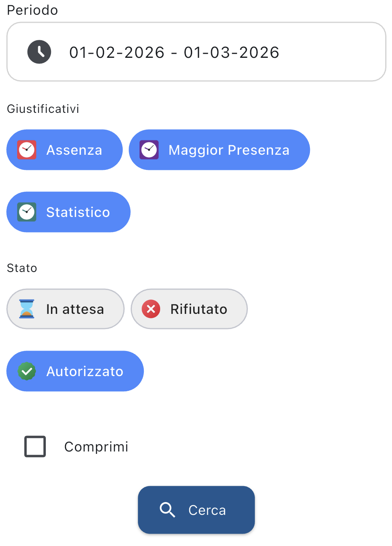Click the red X icon on Rifiutato

(151, 309)
